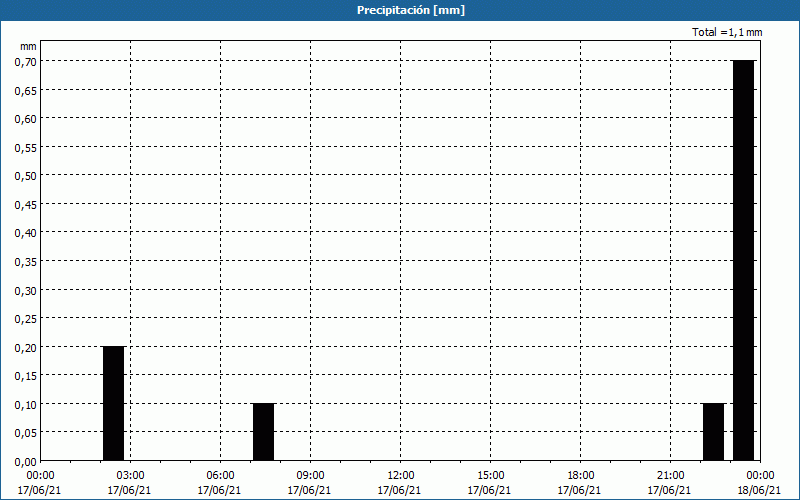Click the 21:00 time axis label
Image resolution: width=800 pixels, height=500 pixels.
(670, 476)
